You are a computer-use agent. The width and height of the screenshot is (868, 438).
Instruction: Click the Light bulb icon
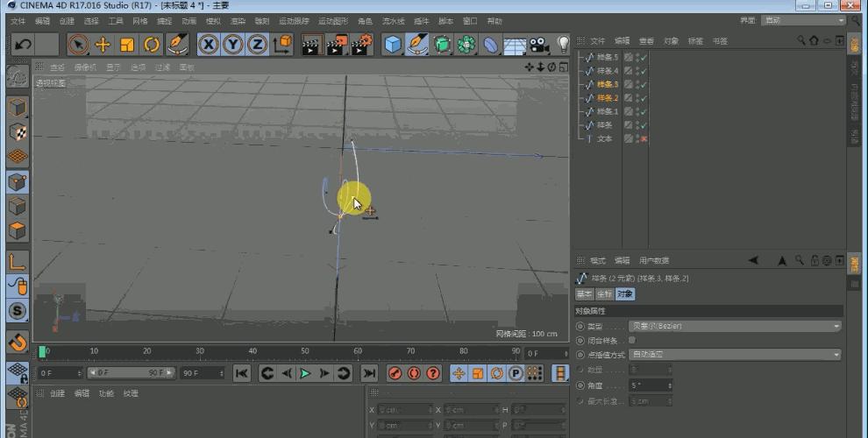[563, 45]
